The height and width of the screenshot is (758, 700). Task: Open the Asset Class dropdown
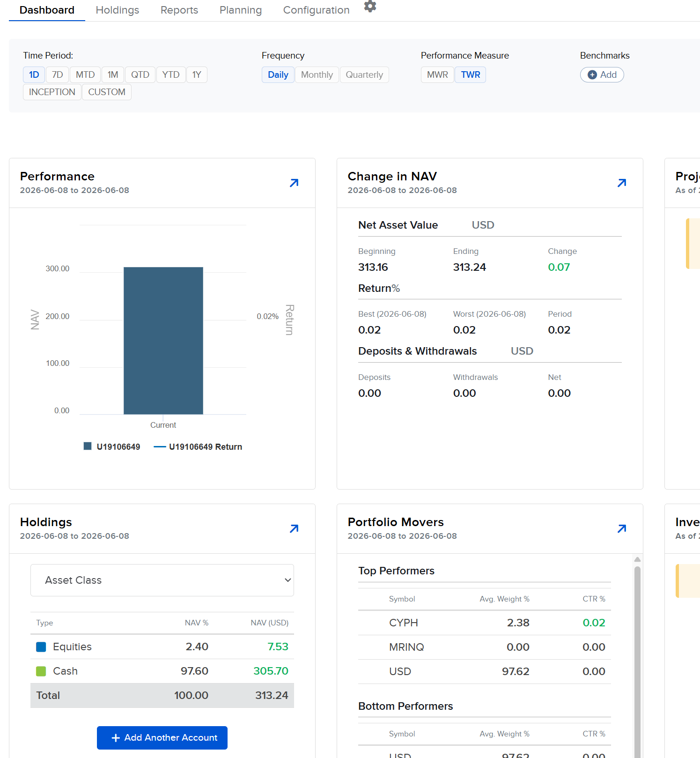[x=162, y=580]
